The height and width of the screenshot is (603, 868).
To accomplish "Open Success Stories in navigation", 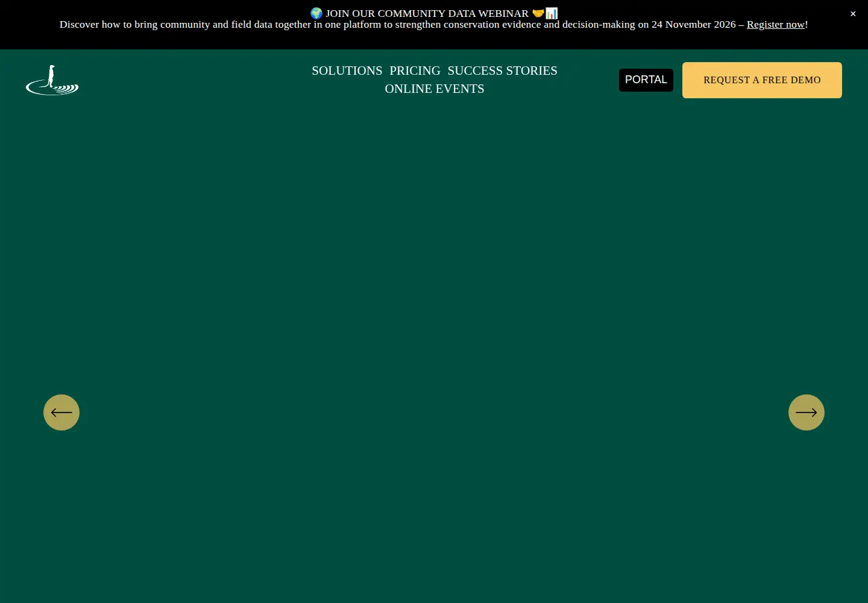I will click(x=502, y=71).
